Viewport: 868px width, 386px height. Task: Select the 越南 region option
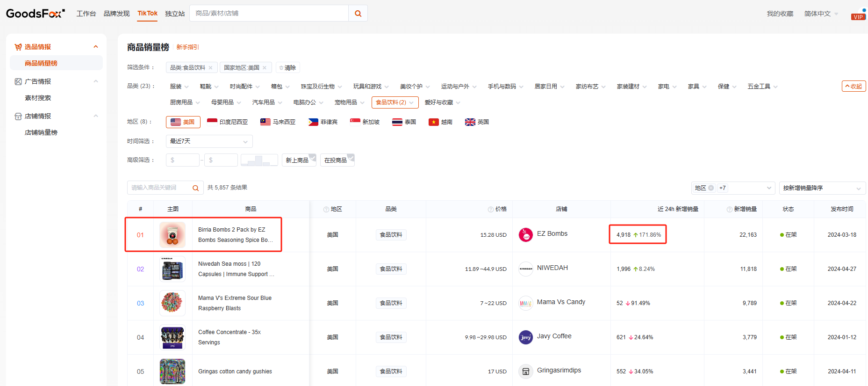441,122
